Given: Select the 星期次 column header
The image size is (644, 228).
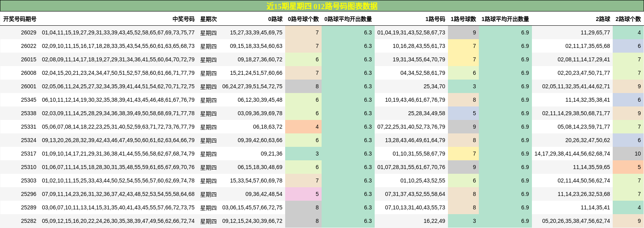Looking at the screenshot, I should coord(208,19).
